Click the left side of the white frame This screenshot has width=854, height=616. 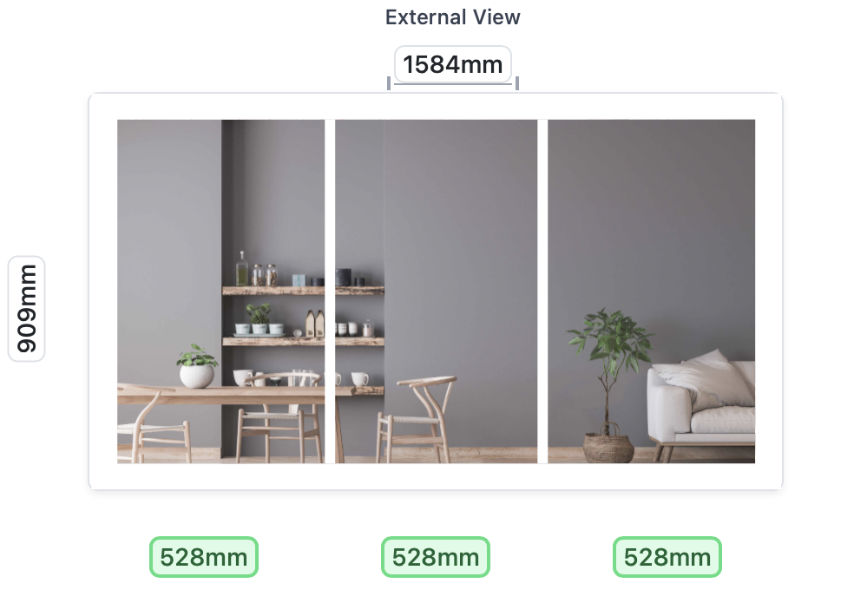103,292
